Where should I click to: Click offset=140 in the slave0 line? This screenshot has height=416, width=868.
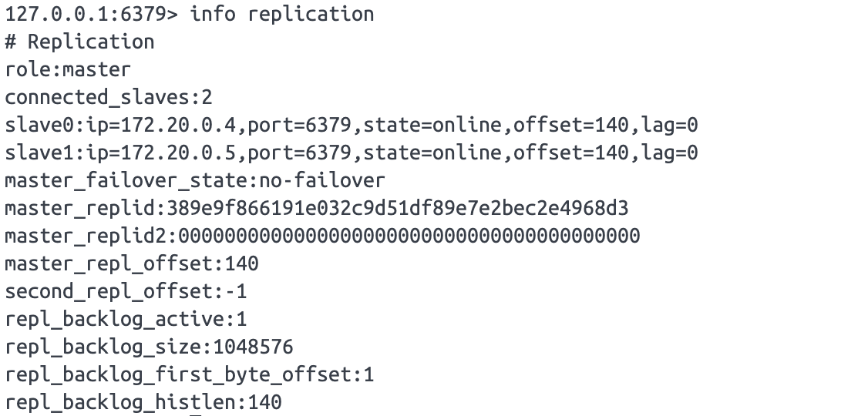[570, 125]
